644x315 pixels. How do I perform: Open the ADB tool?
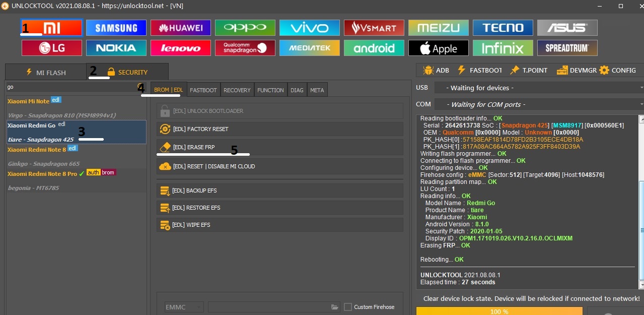[x=436, y=70]
